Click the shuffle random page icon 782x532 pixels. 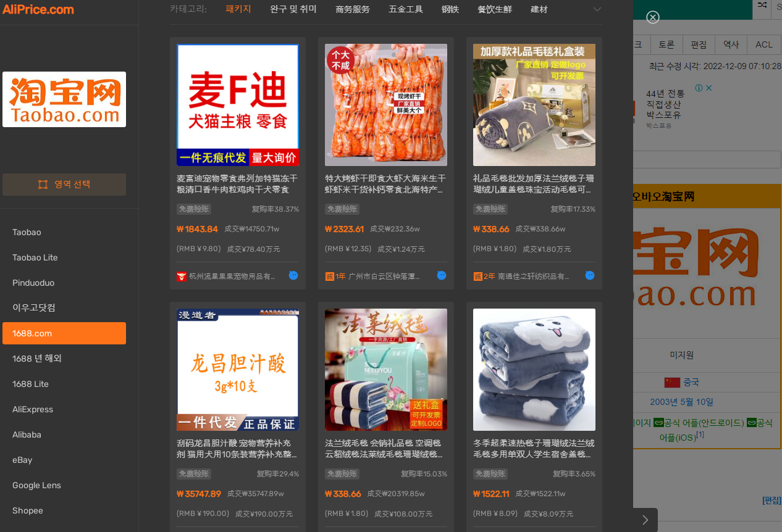(762, 6)
